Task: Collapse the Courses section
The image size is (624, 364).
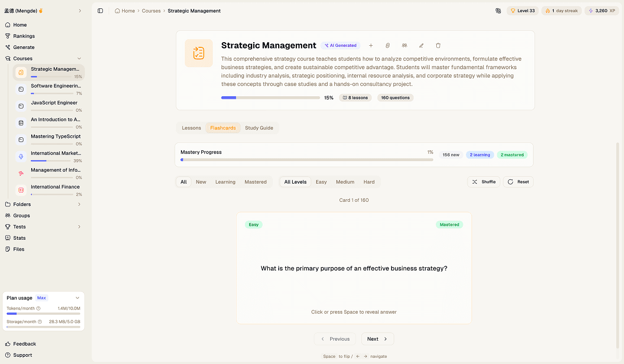Action: (79, 58)
